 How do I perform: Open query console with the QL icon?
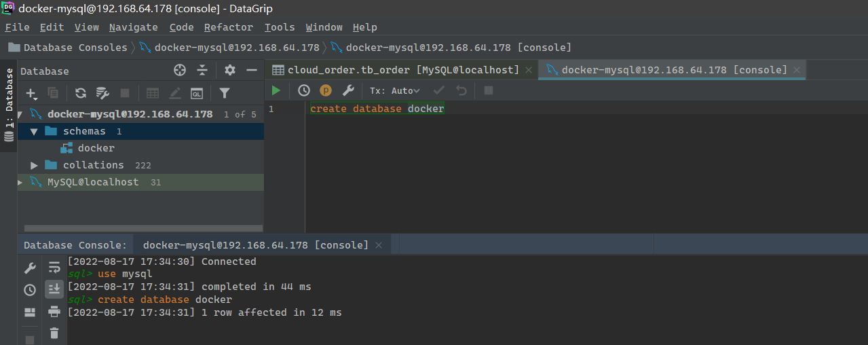coord(197,93)
